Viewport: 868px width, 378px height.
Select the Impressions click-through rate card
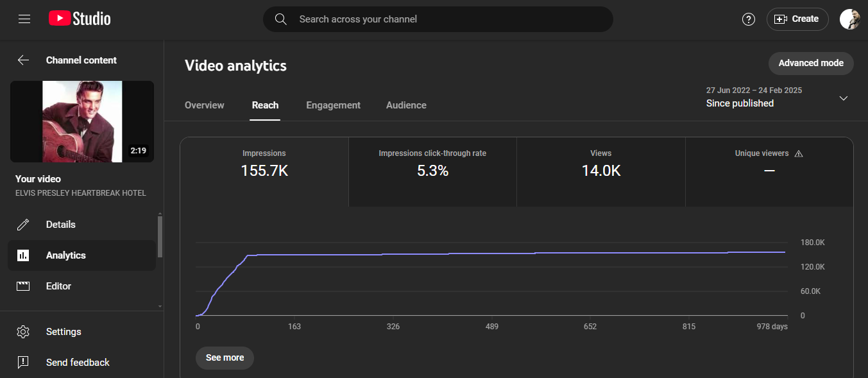tap(432, 172)
